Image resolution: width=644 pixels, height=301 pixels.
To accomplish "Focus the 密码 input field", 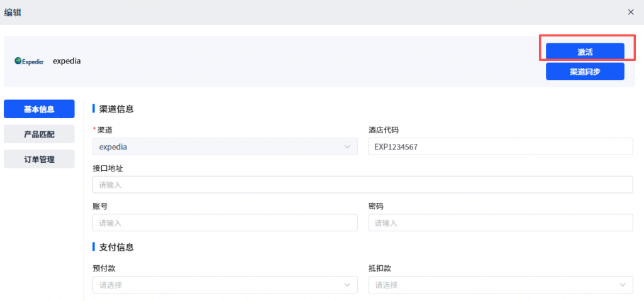I will pos(500,222).
